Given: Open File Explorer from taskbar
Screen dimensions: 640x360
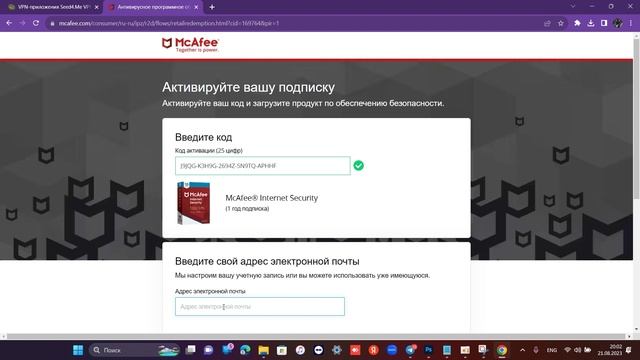Looking at the screenshot, I should tap(264, 350).
